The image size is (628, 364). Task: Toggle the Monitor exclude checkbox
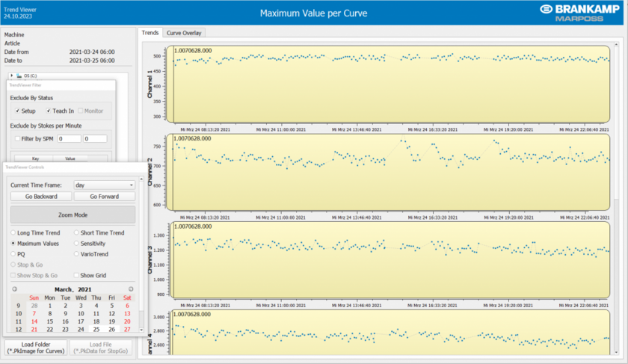pos(81,111)
